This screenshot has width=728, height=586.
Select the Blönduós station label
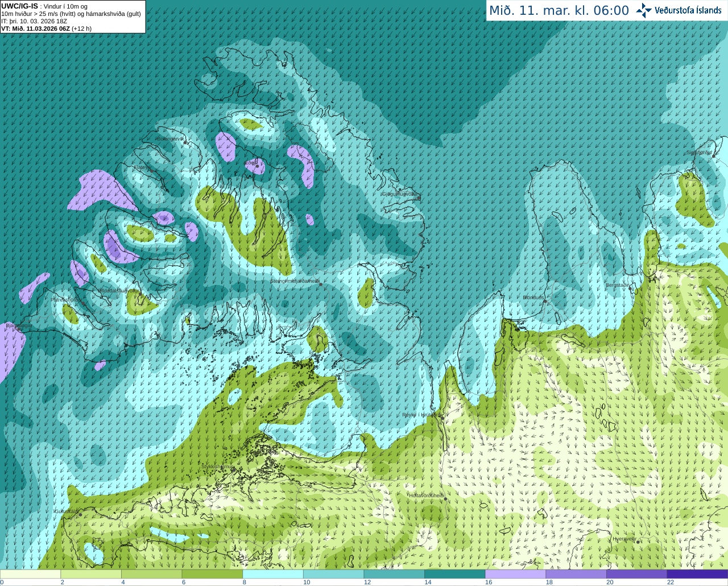pyautogui.click(x=533, y=298)
